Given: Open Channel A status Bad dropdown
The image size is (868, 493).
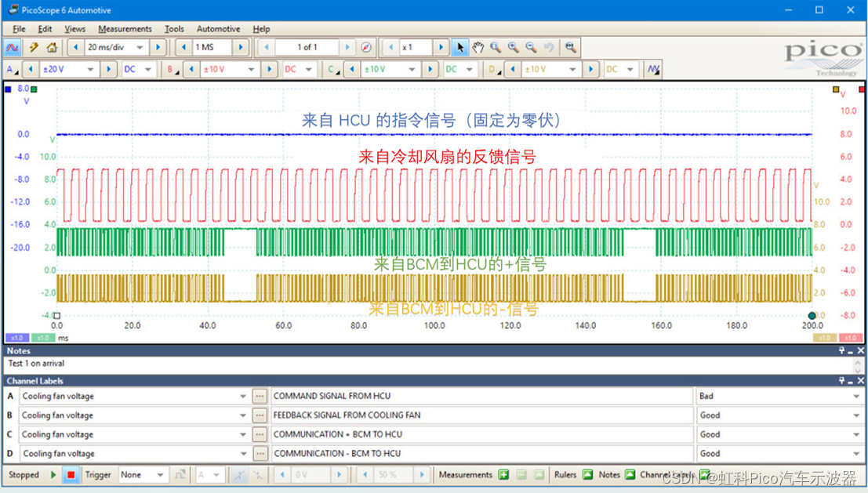Looking at the screenshot, I should 855,396.
